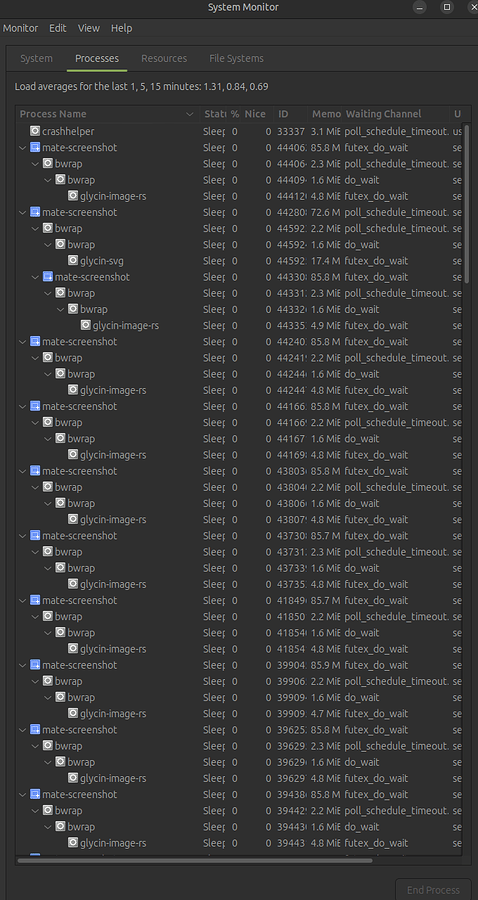
Task: Collapse bwrap with ID starting 44167
Action: tap(48, 439)
